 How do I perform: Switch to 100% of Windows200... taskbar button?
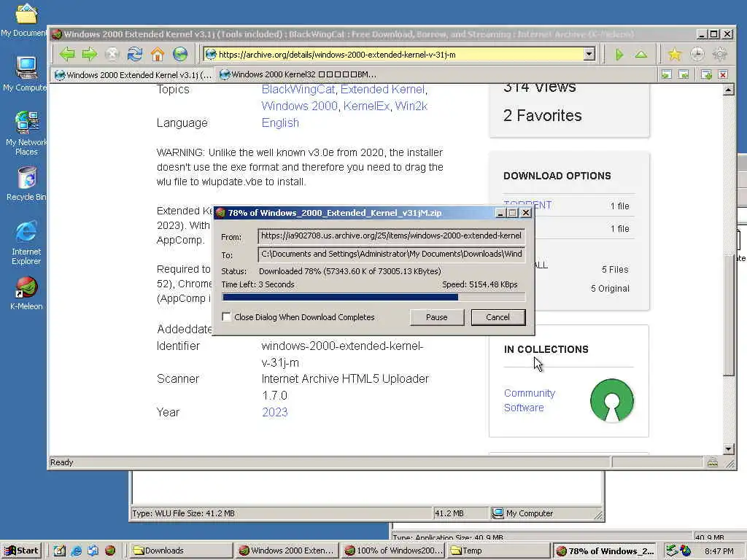[x=393, y=551]
